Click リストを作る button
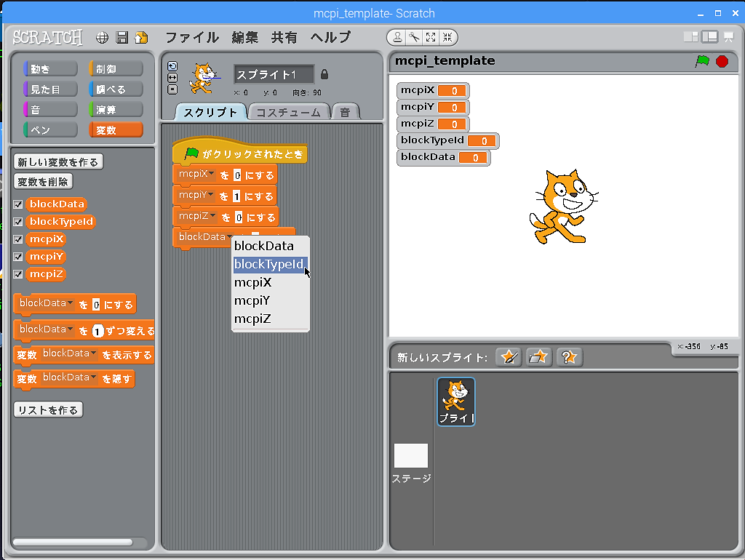 tap(48, 410)
